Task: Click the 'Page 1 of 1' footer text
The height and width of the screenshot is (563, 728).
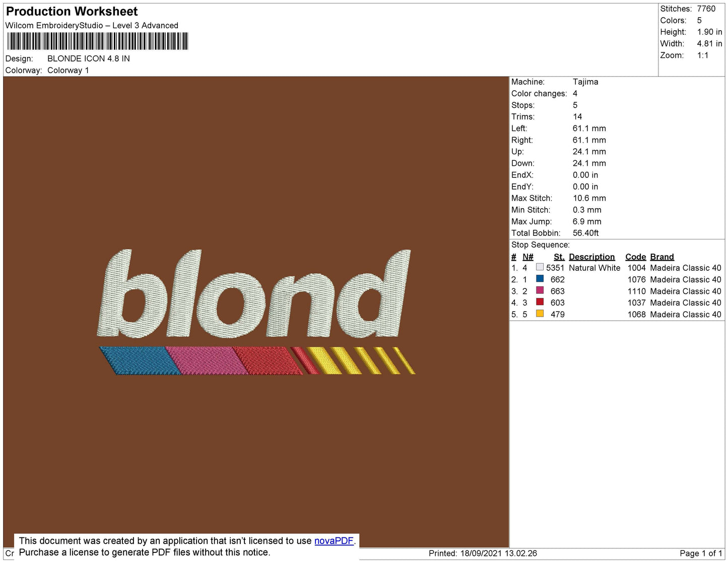Action: click(x=701, y=553)
